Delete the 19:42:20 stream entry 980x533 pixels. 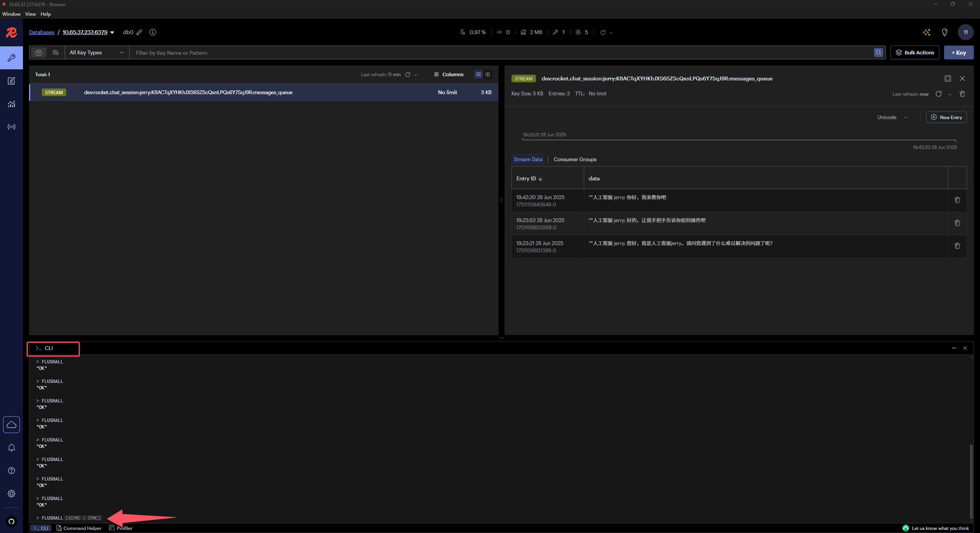(x=957, y=200)
